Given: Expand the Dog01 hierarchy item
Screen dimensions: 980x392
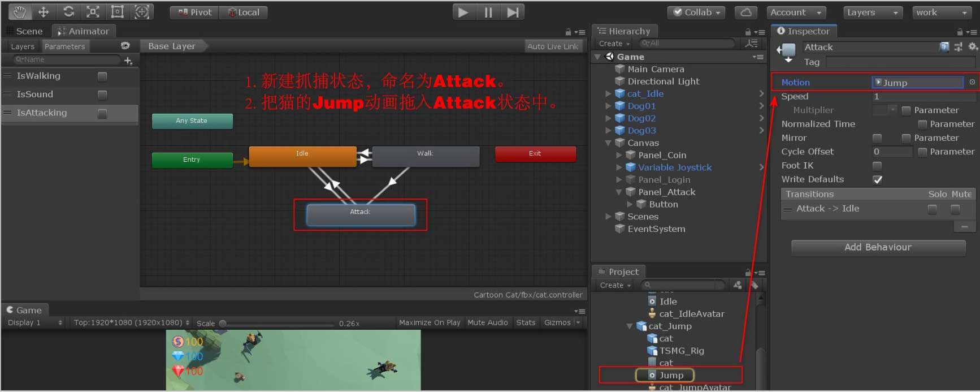Looking at the screenshot, I should click(x=608, y=106).
